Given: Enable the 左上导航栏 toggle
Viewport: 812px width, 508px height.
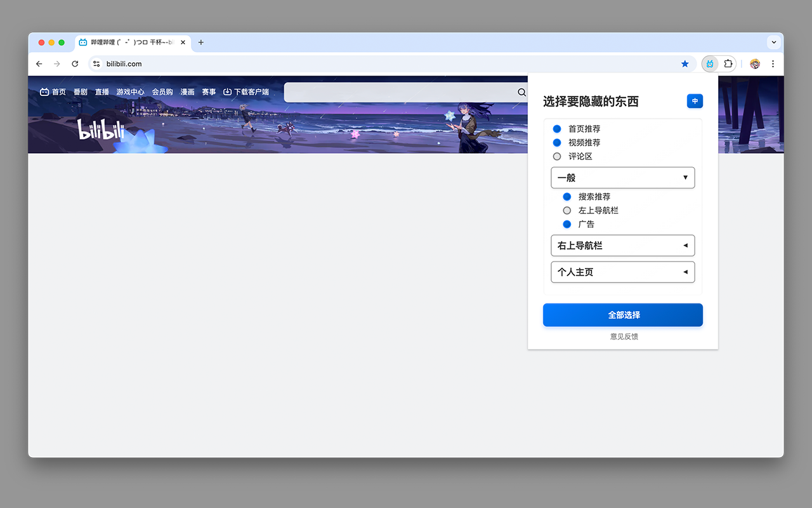Looking at the screenshot, I should click(x=566, y=210).
